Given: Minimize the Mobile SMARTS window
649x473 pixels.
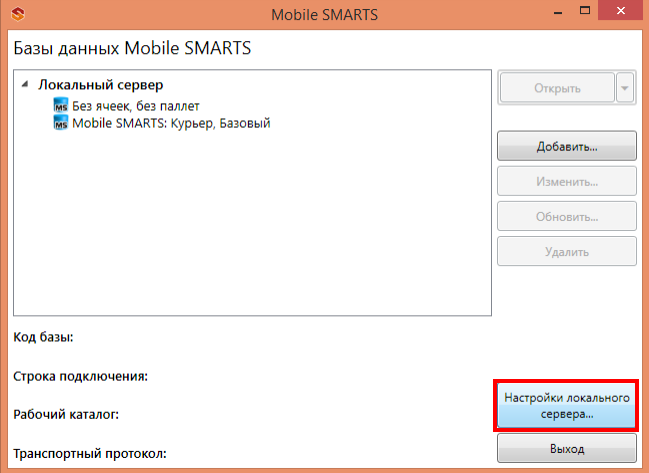Looking at the screenshot, I should [558, 12].
